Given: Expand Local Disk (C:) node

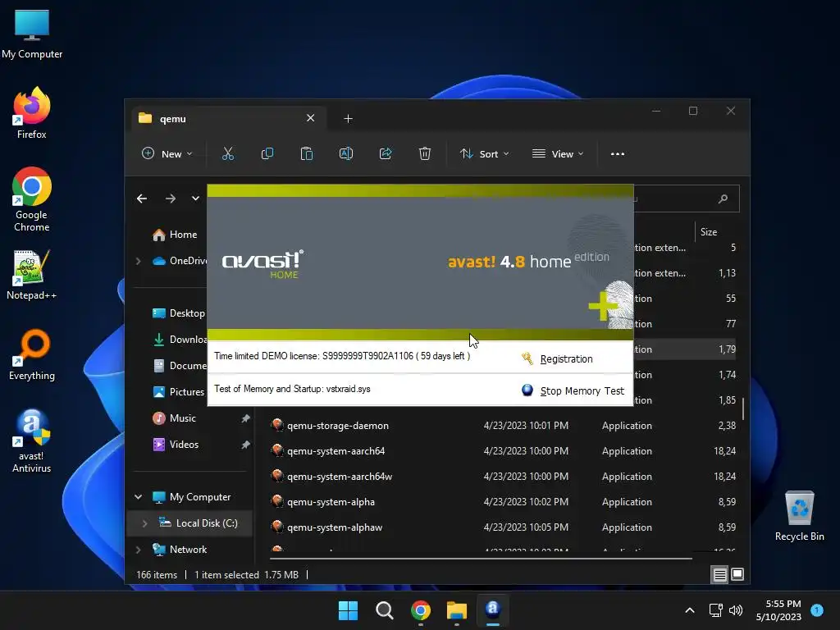Looking at the screenshot, I should click(144, 523).
